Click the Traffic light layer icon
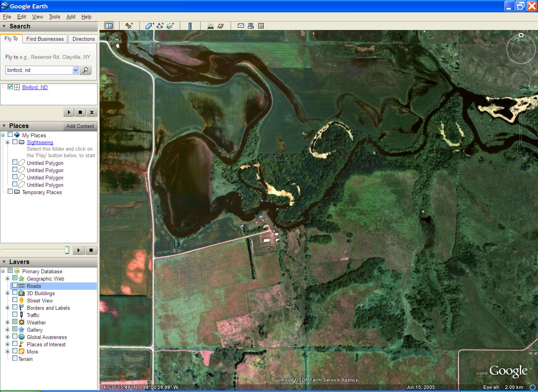538x392 pixels. point(22,315)
